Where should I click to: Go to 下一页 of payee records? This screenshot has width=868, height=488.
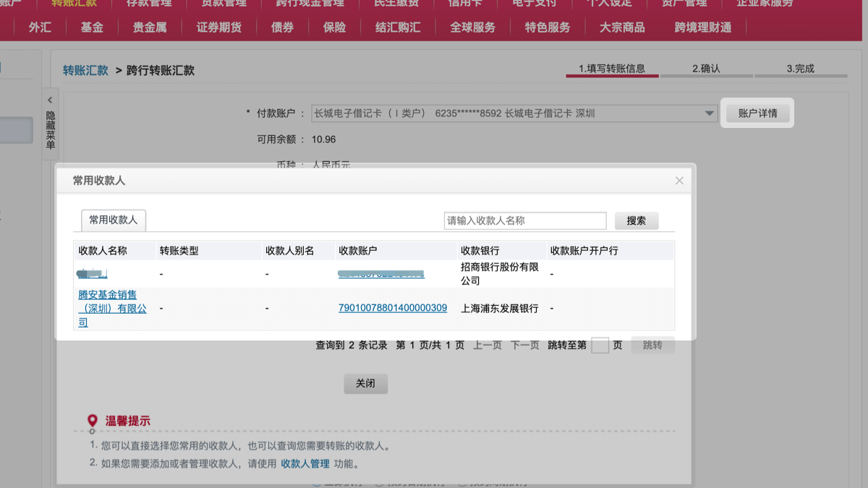tap(524, 346)
